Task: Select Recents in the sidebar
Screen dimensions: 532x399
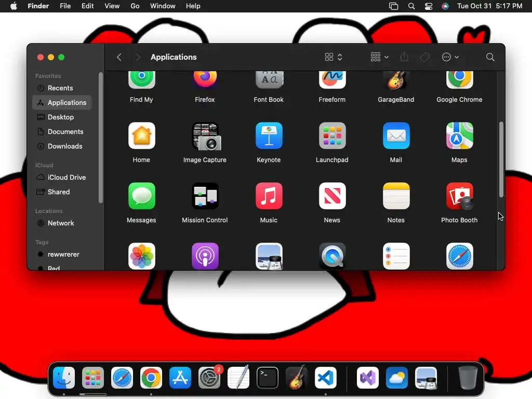Action: point(62,88)
